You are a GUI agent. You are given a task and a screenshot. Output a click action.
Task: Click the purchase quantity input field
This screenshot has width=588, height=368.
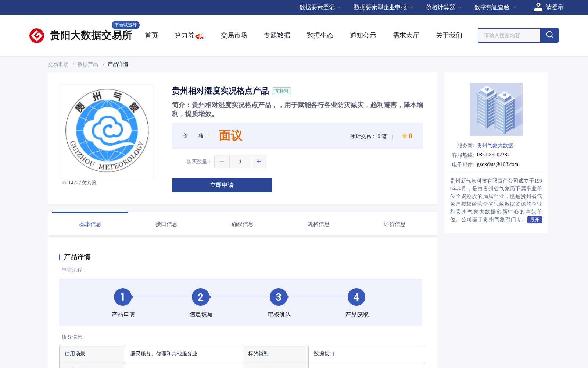click(x=240, y=162)
